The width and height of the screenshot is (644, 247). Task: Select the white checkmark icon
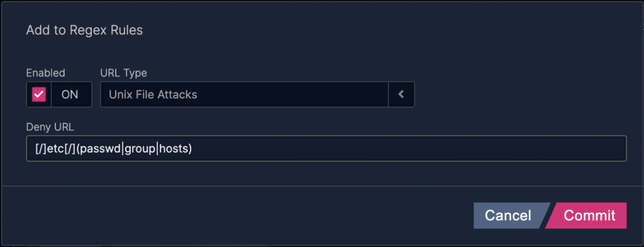click(x=39, y=94)
